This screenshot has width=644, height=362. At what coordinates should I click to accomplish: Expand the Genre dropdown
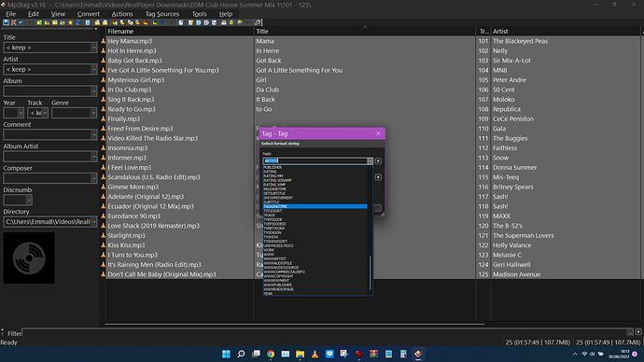[93, 113]
